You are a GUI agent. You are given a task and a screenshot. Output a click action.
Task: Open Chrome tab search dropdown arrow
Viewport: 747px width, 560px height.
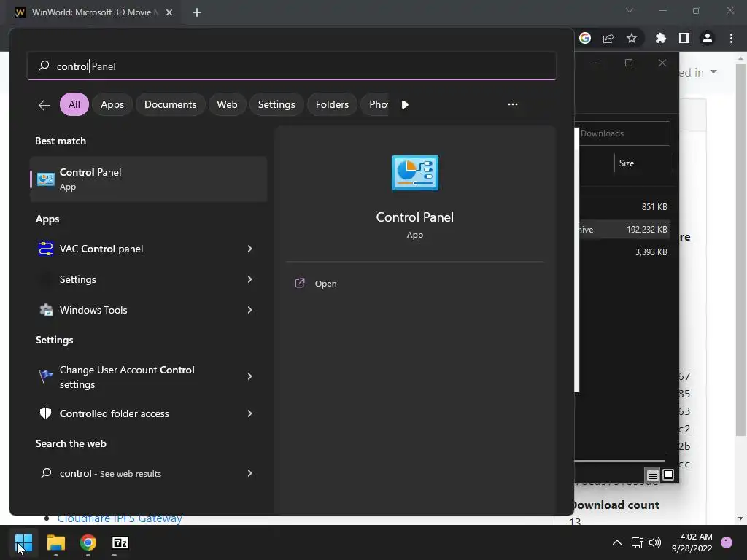click(630, 10)
